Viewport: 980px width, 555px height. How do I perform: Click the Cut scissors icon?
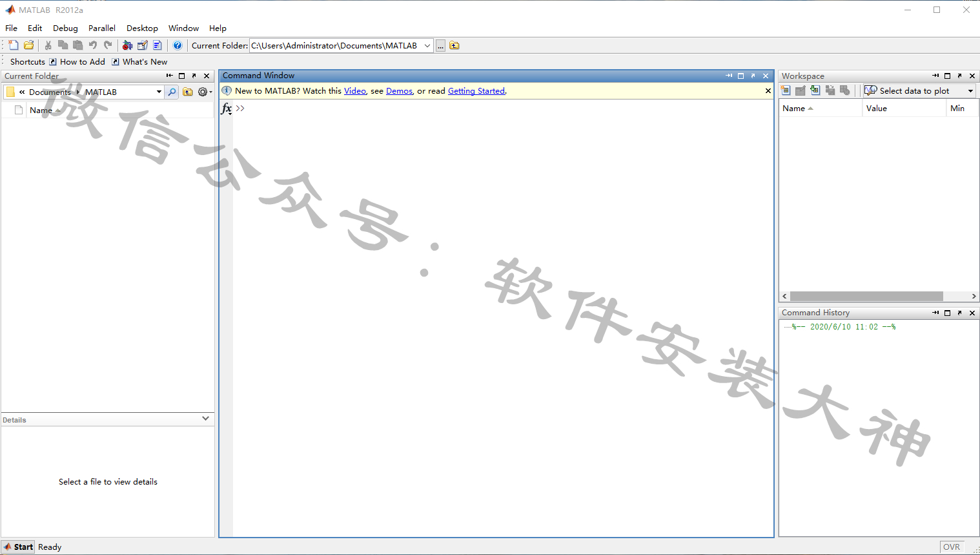point(48,45)
